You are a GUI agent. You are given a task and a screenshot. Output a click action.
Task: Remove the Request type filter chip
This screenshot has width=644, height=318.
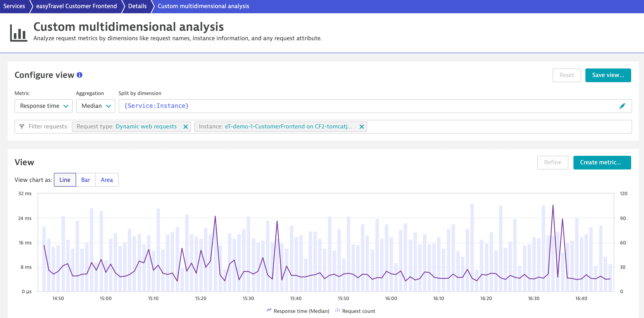click(x=186, y=127)
